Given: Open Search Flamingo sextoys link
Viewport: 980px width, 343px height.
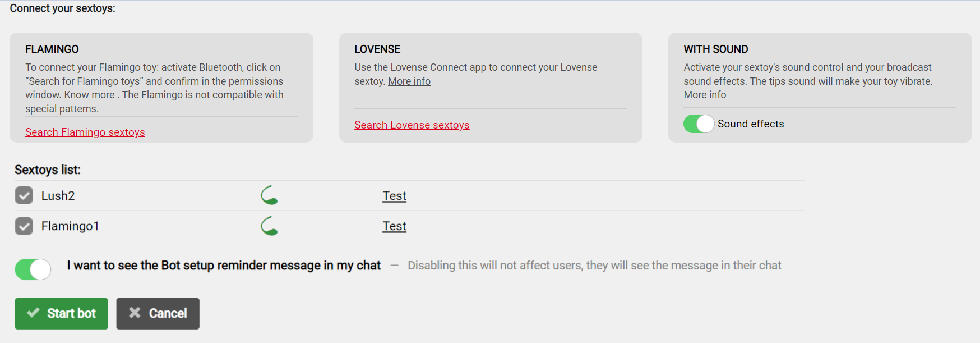Looking at the screenshot, I should 85,132.
